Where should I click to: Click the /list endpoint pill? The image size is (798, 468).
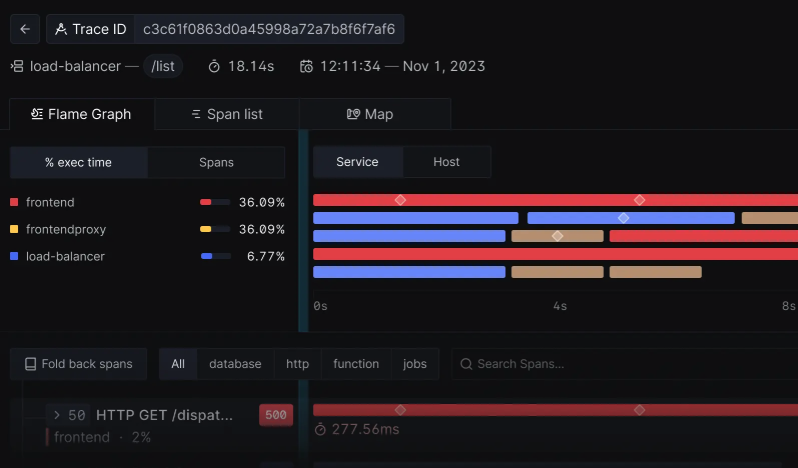[x=163, y=66]
